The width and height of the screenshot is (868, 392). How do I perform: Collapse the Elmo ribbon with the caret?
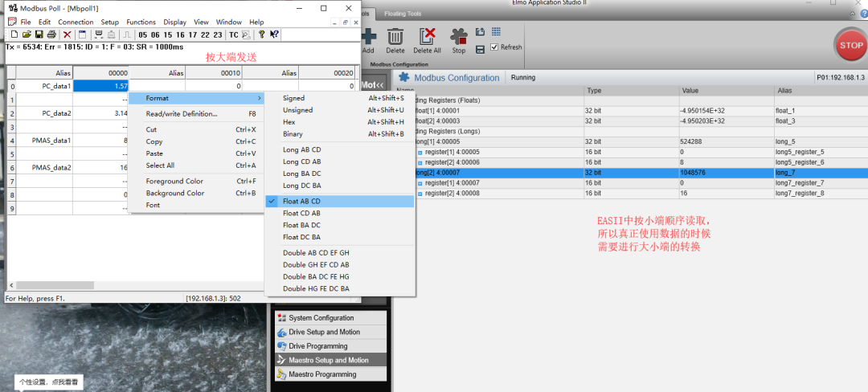853,14
